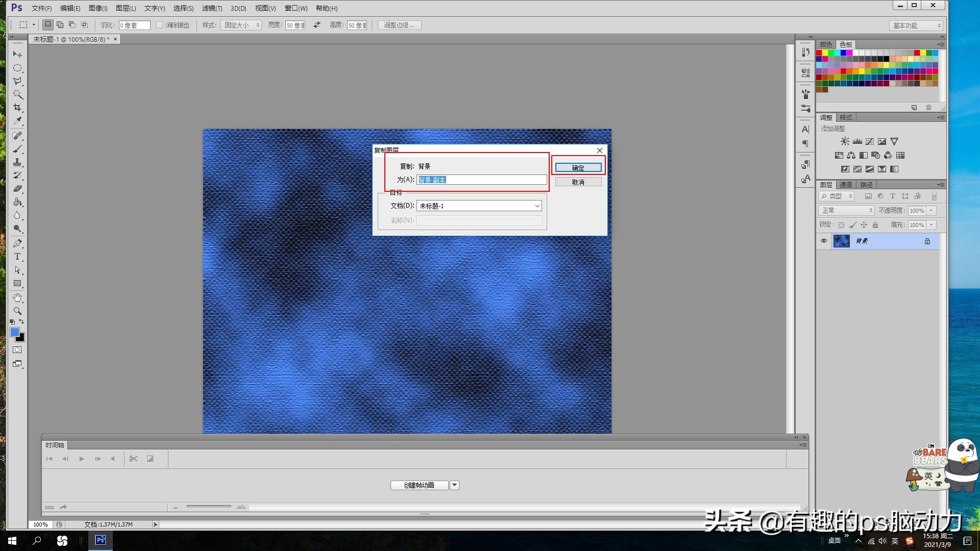This screenshot has width=980, height=551.
Task: Select the Crop tool
Action: 17,108
